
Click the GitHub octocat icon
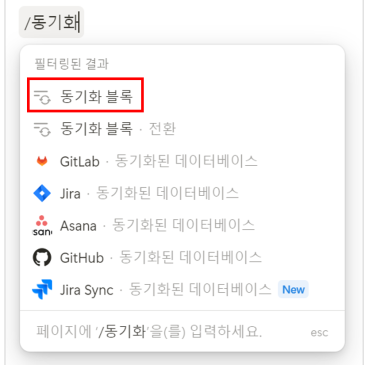point(42,258)
